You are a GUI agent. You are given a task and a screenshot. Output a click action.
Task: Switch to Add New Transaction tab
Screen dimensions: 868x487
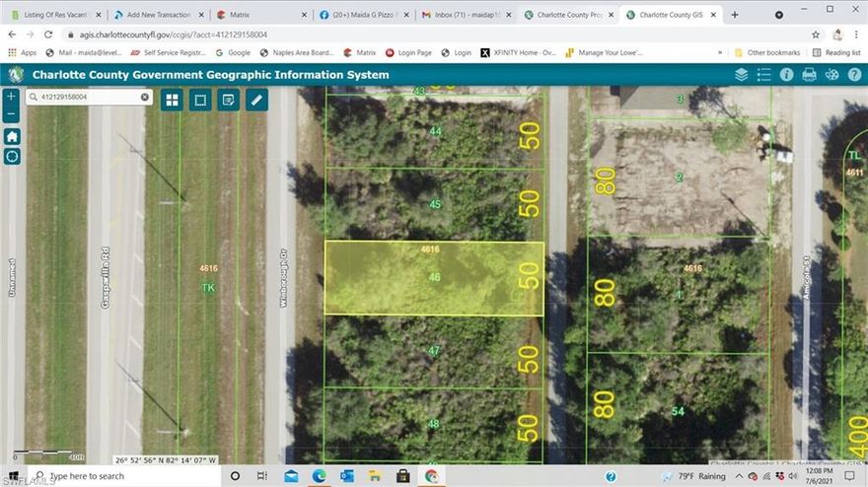[x=159, y=15]
